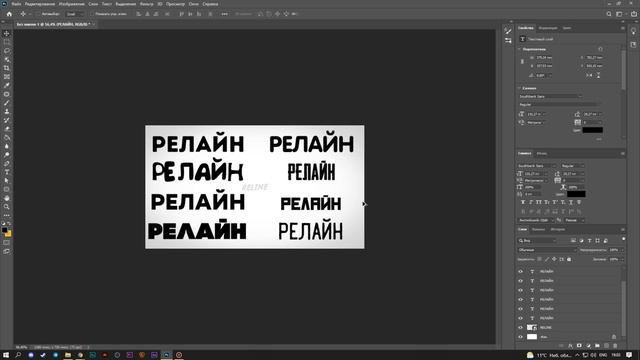This screenshot has height=360, width=640.
Task: Open the weather widget in taskbar
Action: [549, 355]
